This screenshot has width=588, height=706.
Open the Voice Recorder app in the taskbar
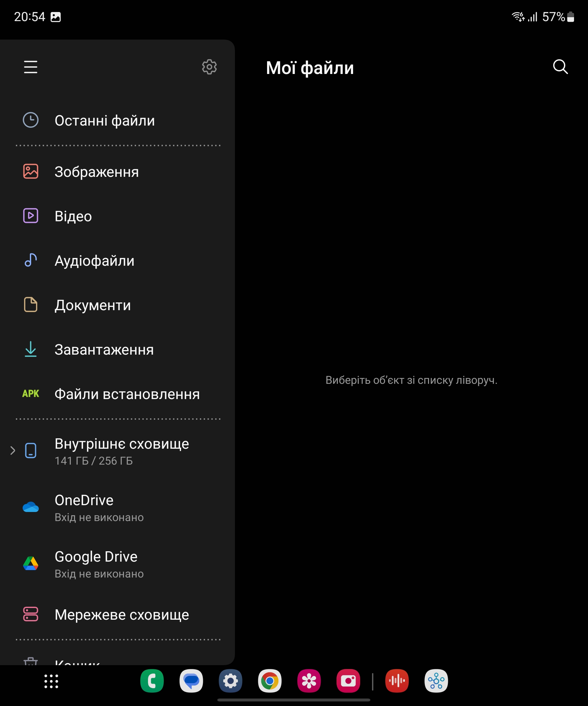pos(397,681)
